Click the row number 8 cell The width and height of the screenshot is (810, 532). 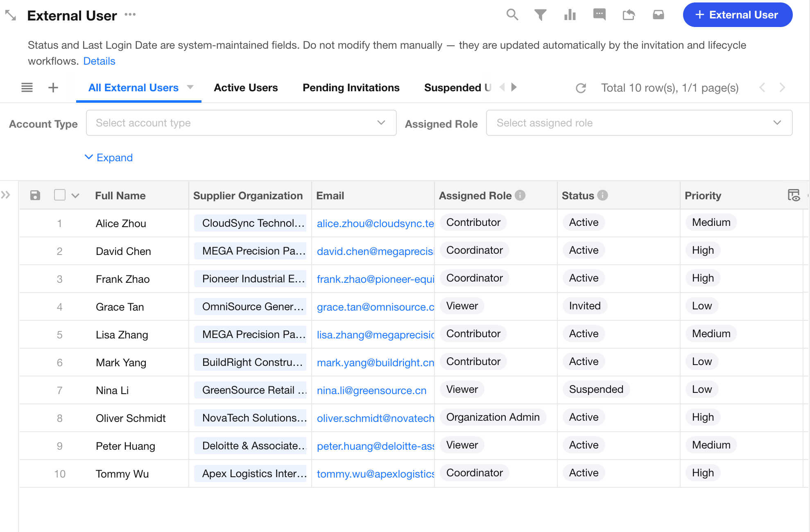pyautogui.click(x=60, y=418)
